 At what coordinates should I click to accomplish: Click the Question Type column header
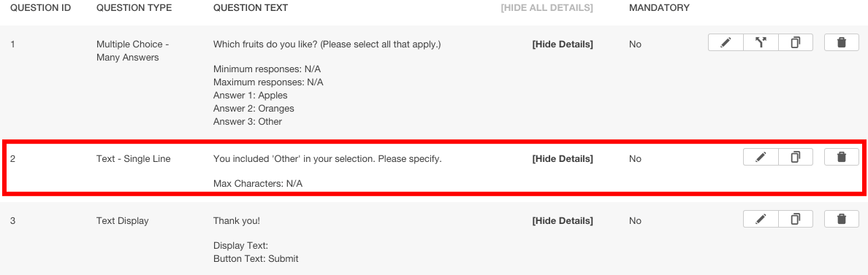click(134, 8)
